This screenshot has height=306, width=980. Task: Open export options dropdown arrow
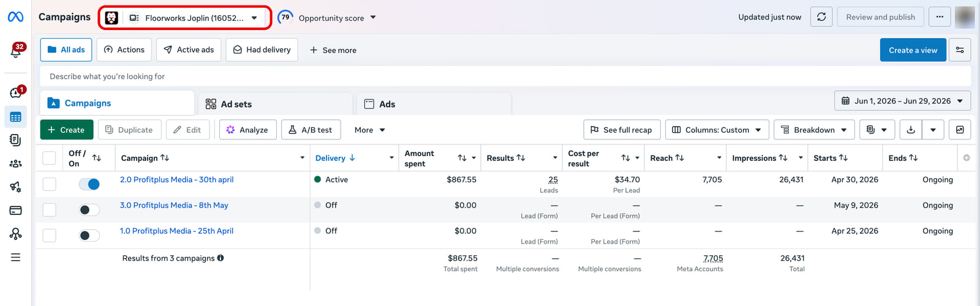[933, 130]
